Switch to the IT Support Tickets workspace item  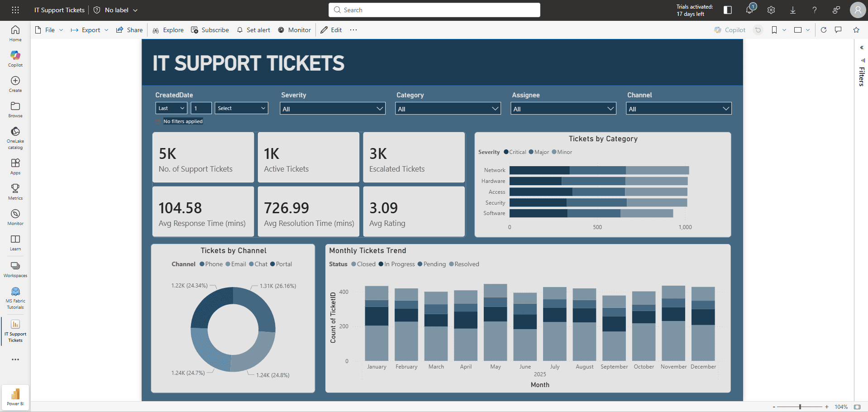tap(15, 331)
